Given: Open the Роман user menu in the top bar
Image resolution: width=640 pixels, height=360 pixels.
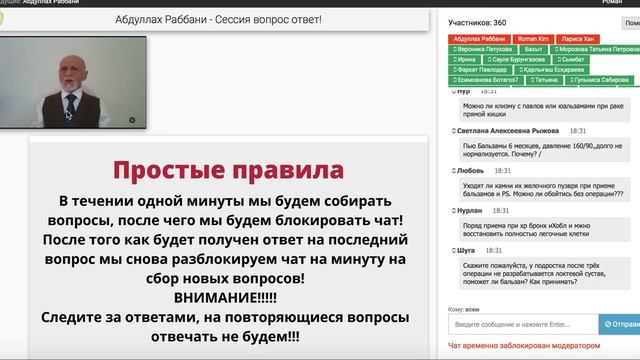Looking at the screenshot, I should coord(612,2).
